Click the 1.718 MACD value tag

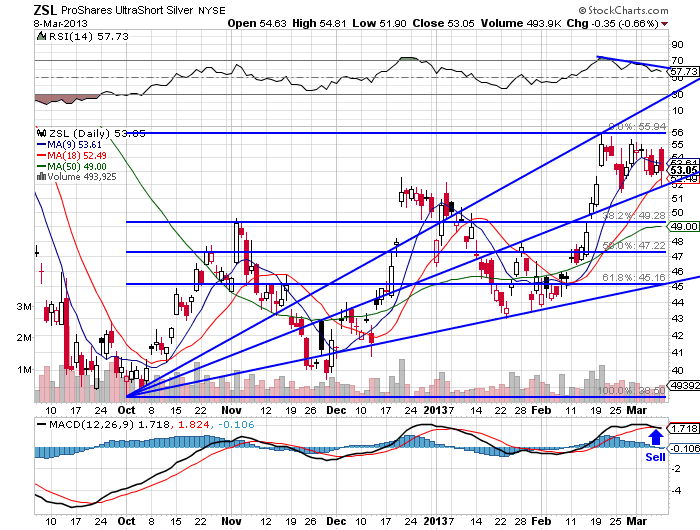pos(684,429)
